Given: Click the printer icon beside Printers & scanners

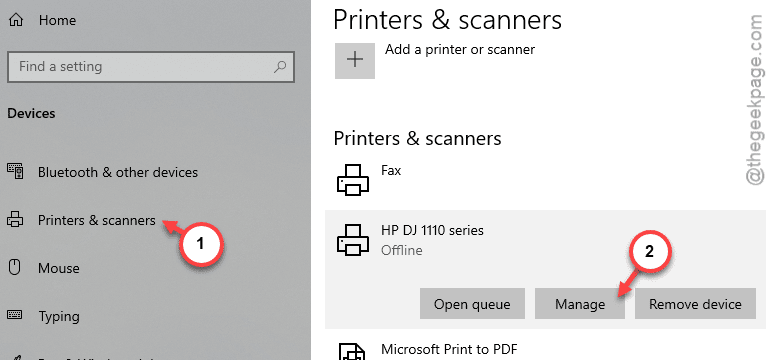Looking at the screenshot, I should 15,220.
